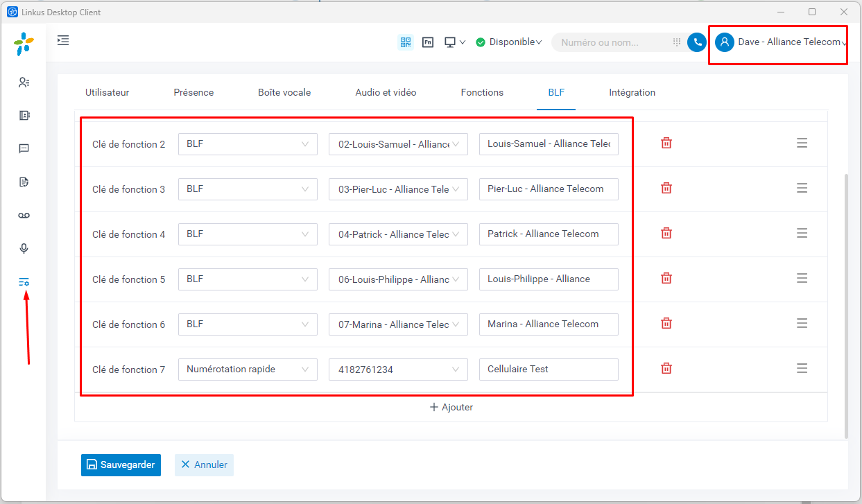The image size is (862, 504).
Task: Collapse the sidebar menu icon
Action: [x=63, y=40]
